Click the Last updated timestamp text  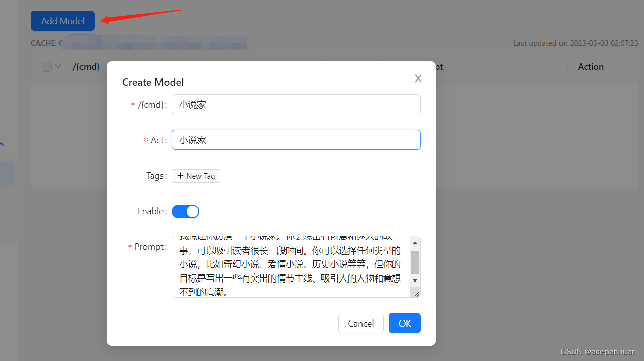(x=576, y=43)
